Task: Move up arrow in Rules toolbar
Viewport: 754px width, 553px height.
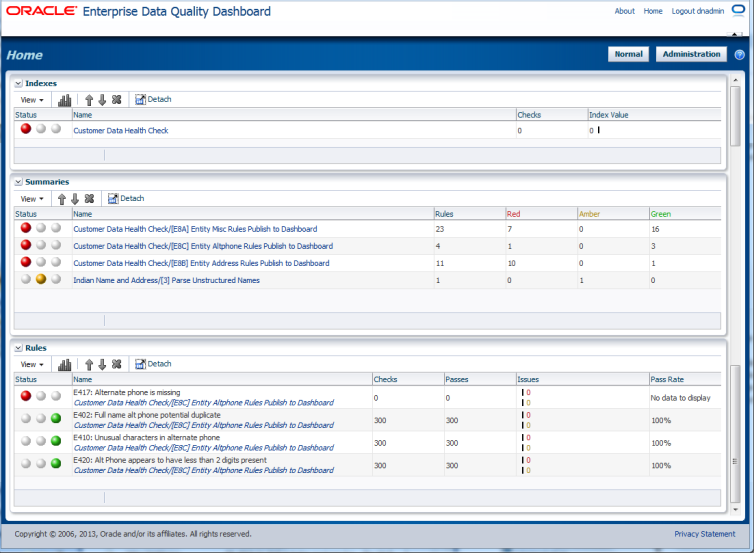Action: [x=89, y=364]
